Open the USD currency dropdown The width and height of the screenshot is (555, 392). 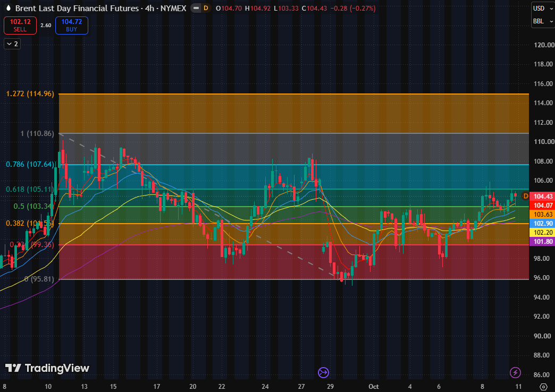(x=543, y=8)
